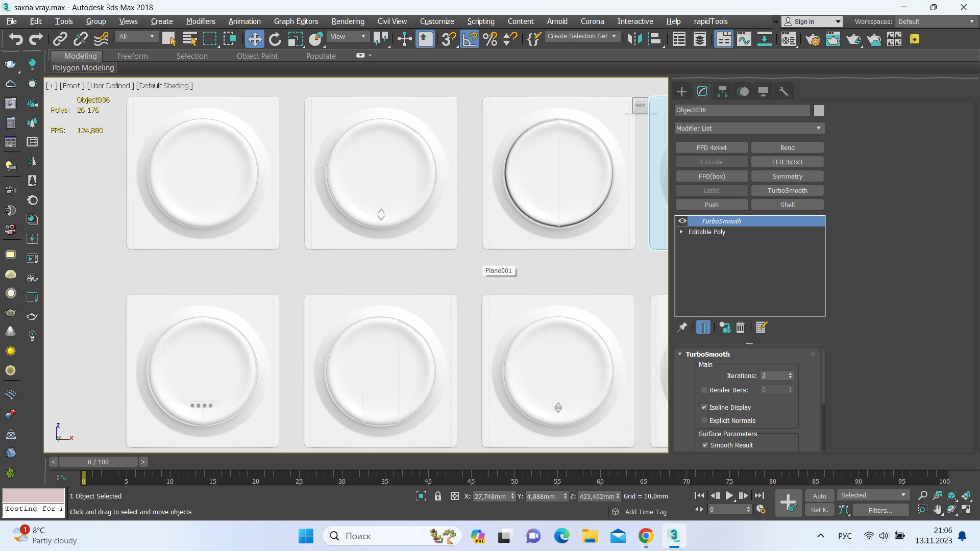Open the Rendering menu

[348, 21]
